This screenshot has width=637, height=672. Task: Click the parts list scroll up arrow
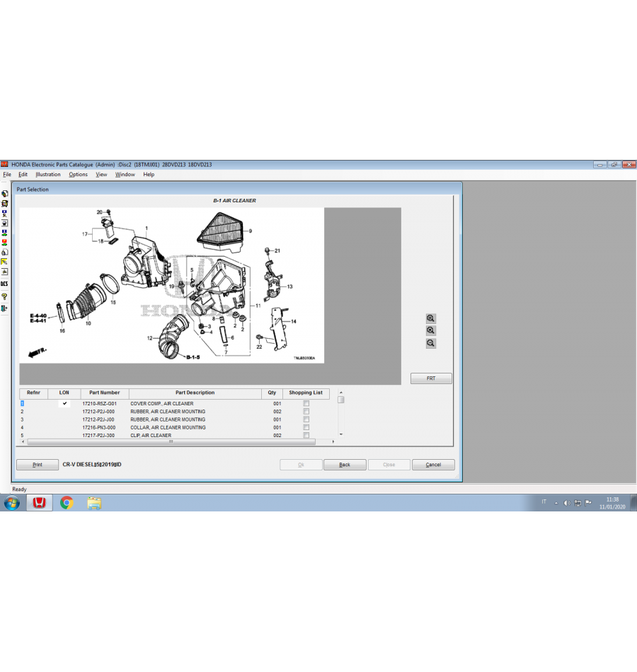point(341,393)
